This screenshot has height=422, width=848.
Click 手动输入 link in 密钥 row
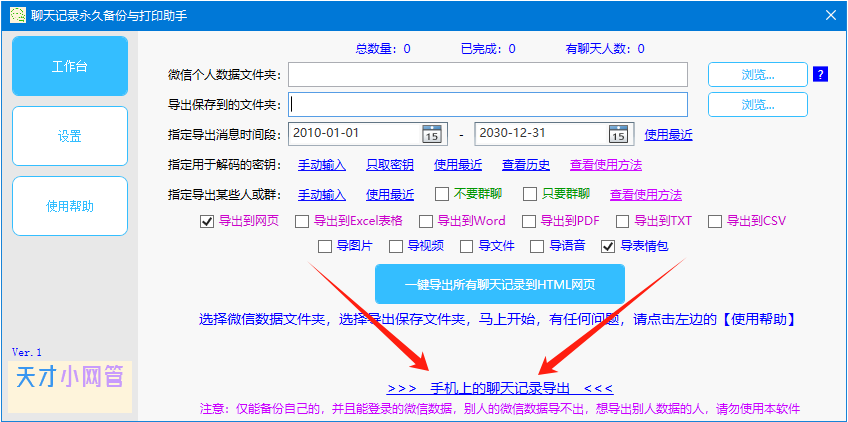322,165
